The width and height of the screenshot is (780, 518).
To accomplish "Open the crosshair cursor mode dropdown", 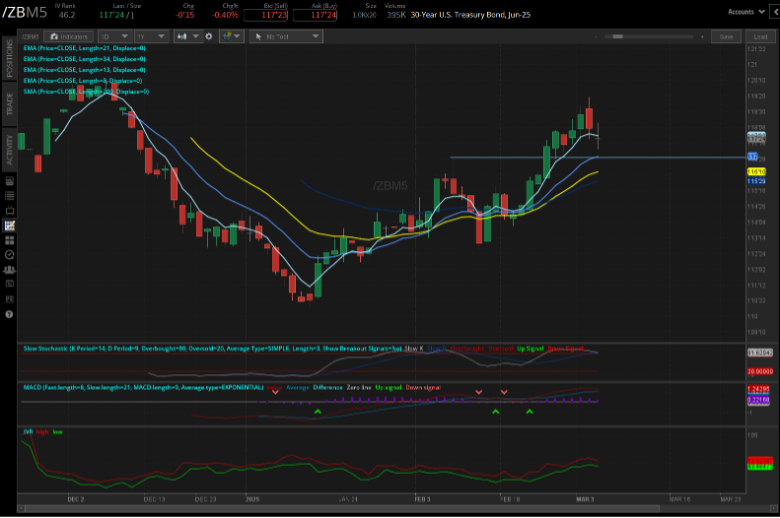I will [231, 36].
